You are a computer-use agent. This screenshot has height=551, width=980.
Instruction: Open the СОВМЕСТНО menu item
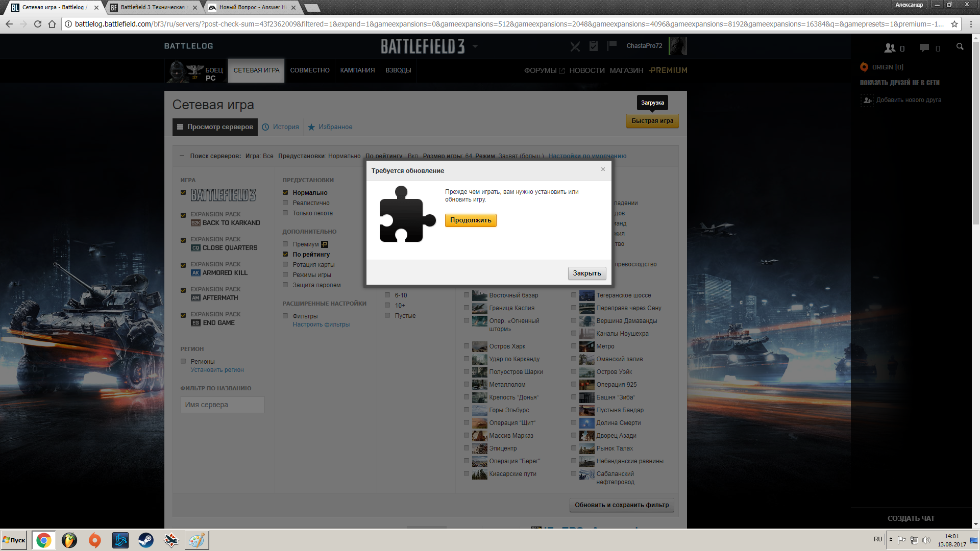(x=310, y=70)
